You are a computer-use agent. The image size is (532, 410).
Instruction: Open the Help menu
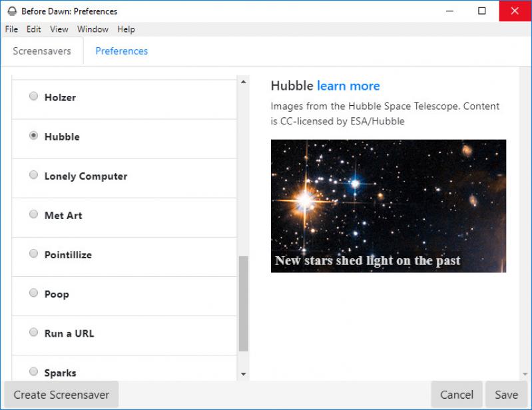click(126, 29)
